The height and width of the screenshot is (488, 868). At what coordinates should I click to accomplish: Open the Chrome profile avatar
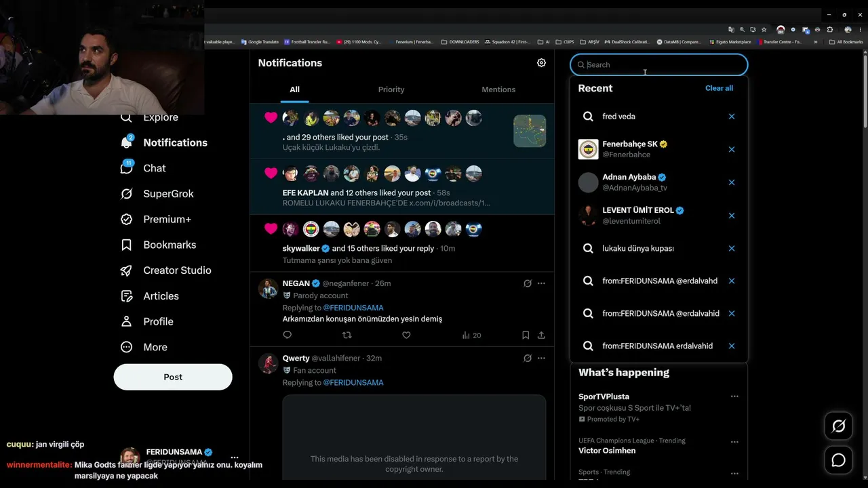[x=848, y=30]
